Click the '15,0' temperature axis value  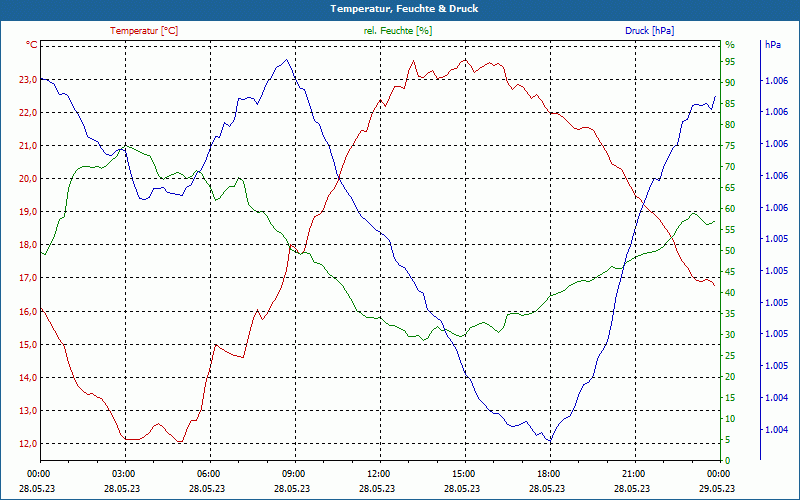tap(28, 344)
